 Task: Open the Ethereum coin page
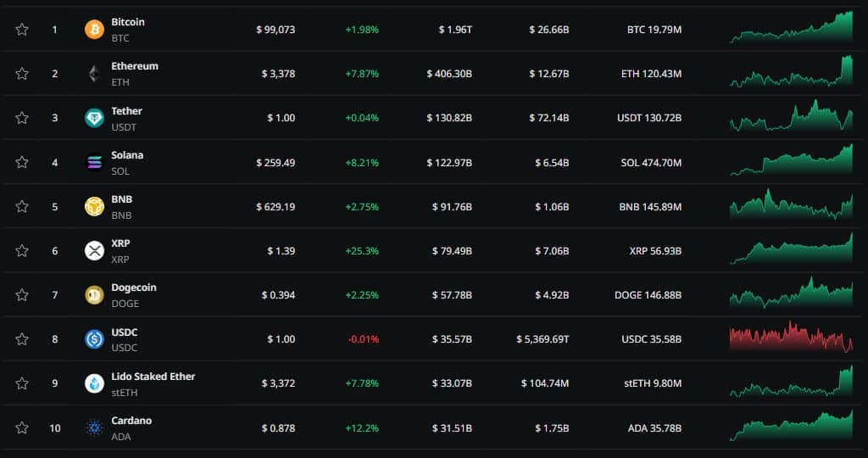coord(135,66)
